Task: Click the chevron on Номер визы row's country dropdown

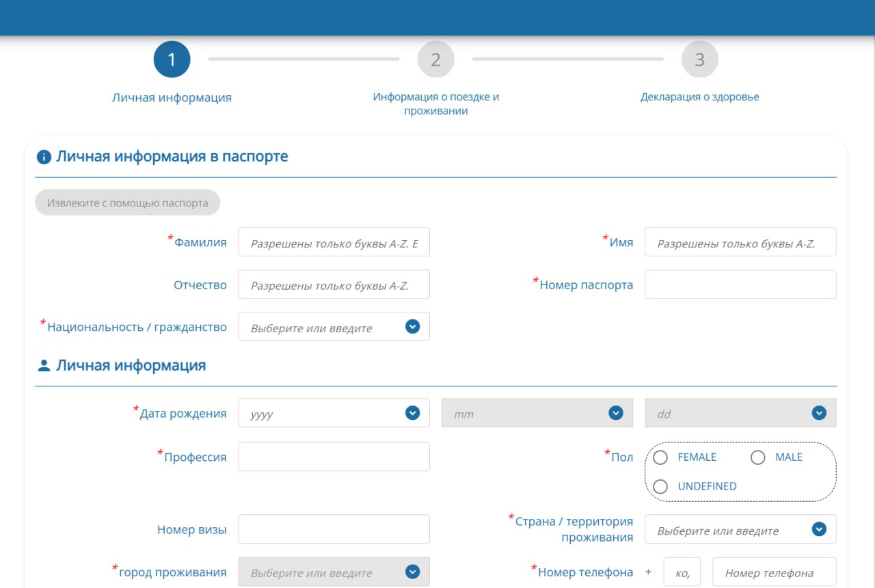Action: coord(818,529)
